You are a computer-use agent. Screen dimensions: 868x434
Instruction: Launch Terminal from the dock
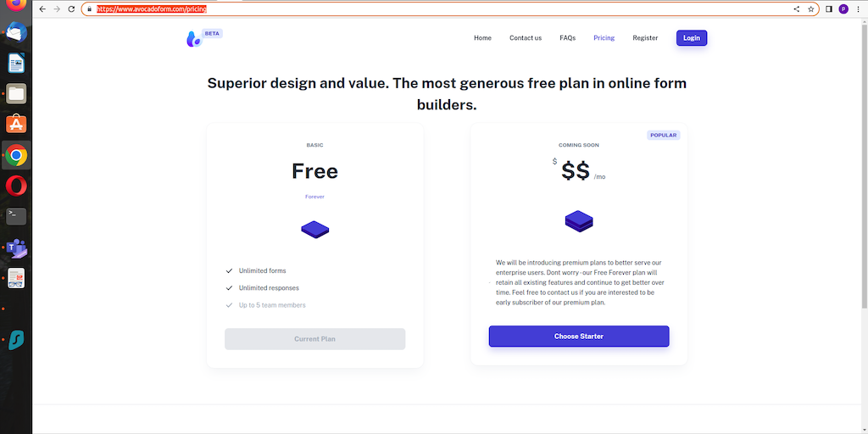coord(16,216)
